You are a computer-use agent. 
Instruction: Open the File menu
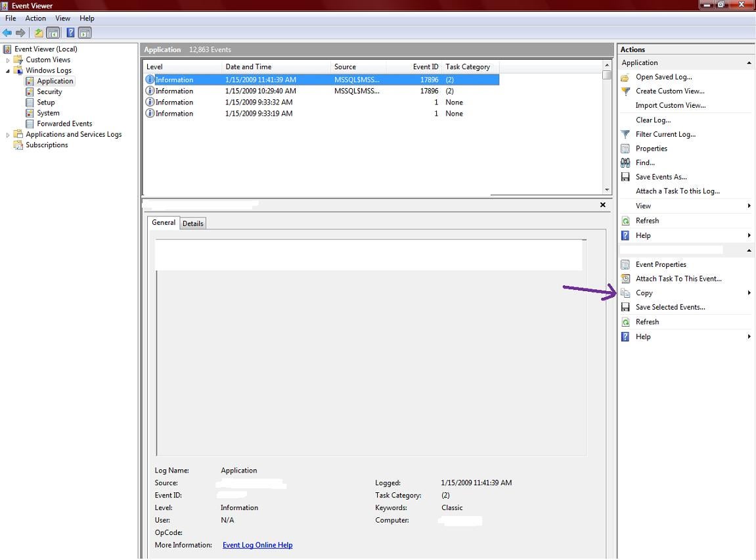[x=11, y=18]
